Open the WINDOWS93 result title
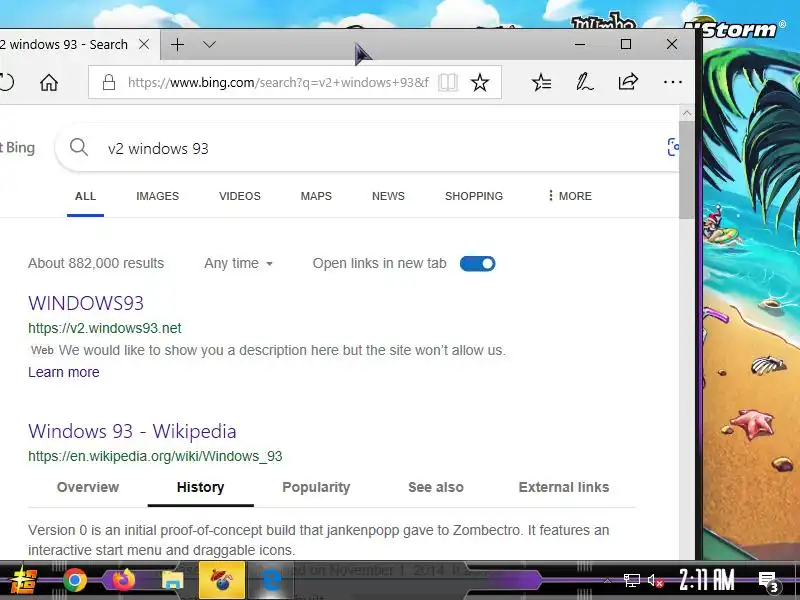 coord(86,303)
